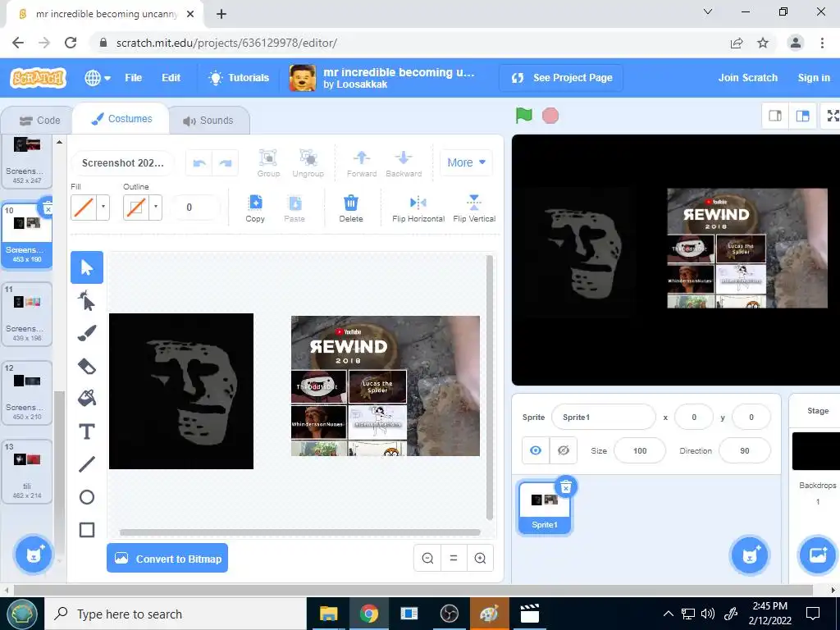This screenshot has height=630, width=840.
Task: Delete selection with trash icon
Action: tap(351, 208)
